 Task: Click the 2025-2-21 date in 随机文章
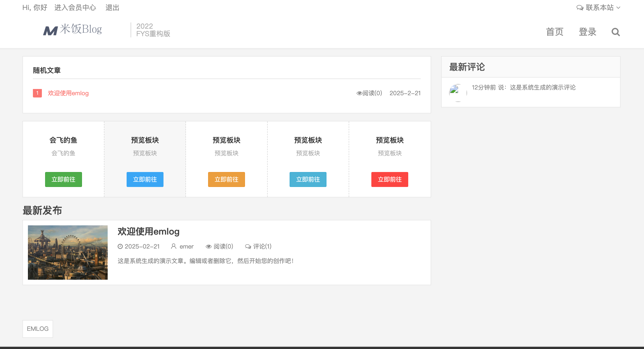(x=405, y=93)
